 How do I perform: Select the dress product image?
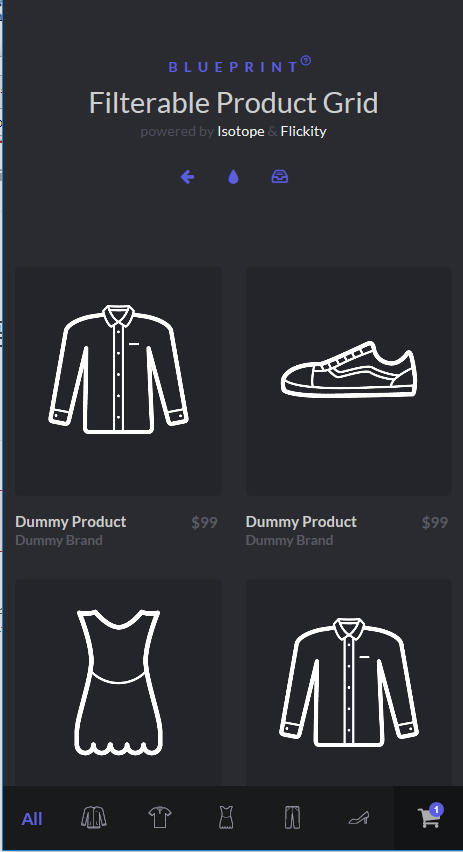118,682
